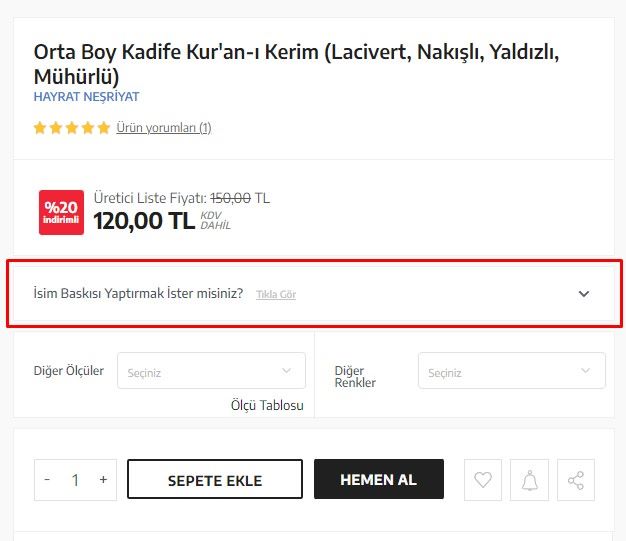Click the fifth yellow rating star
The height and width of the screenshot is (541, 626).
[x=103, y=128]
